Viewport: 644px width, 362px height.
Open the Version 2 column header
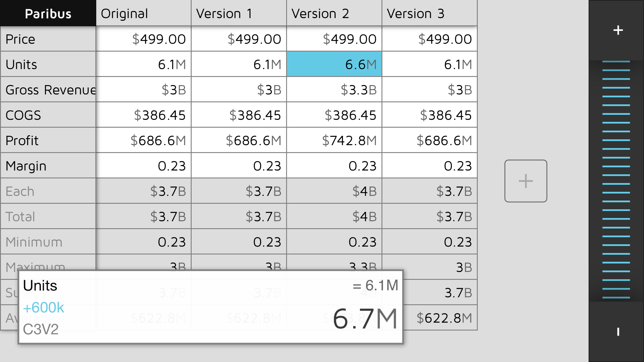pos(334,13)
